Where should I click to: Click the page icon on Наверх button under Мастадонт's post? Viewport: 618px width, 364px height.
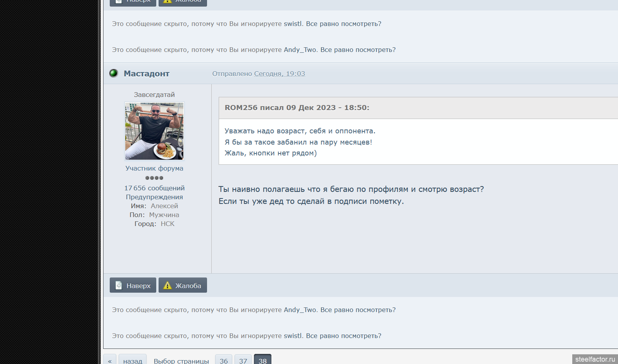click(119, 286)
